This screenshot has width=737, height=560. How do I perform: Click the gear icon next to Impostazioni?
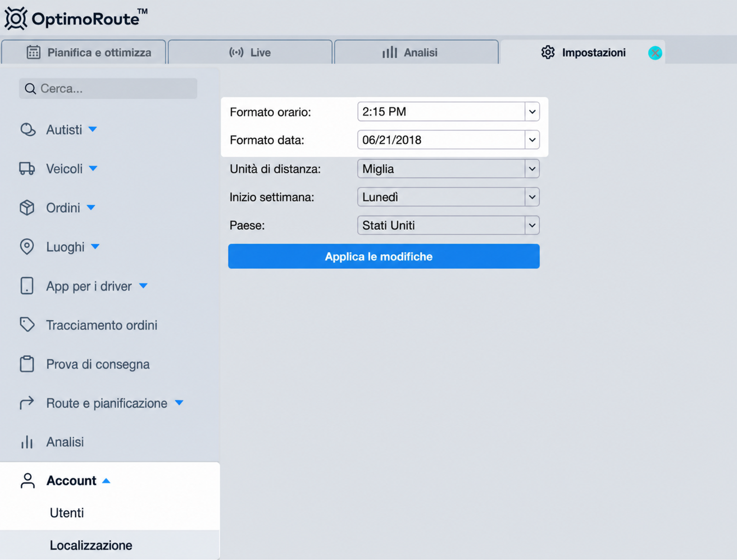click(548, 52)
